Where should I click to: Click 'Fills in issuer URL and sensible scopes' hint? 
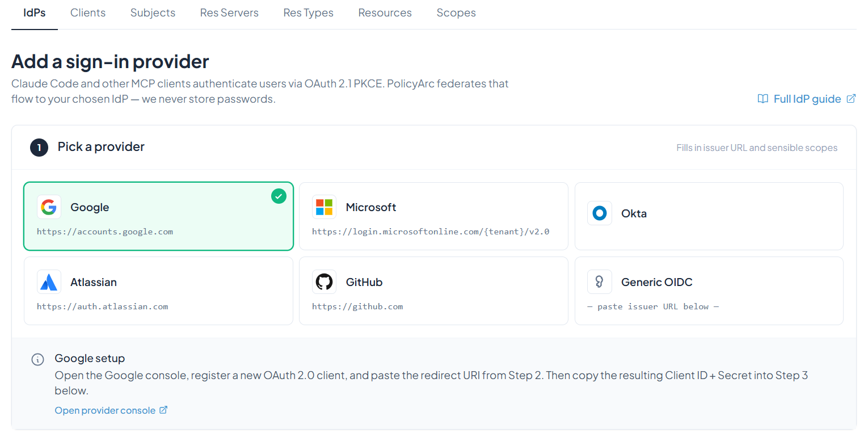[x=757, y=148]
